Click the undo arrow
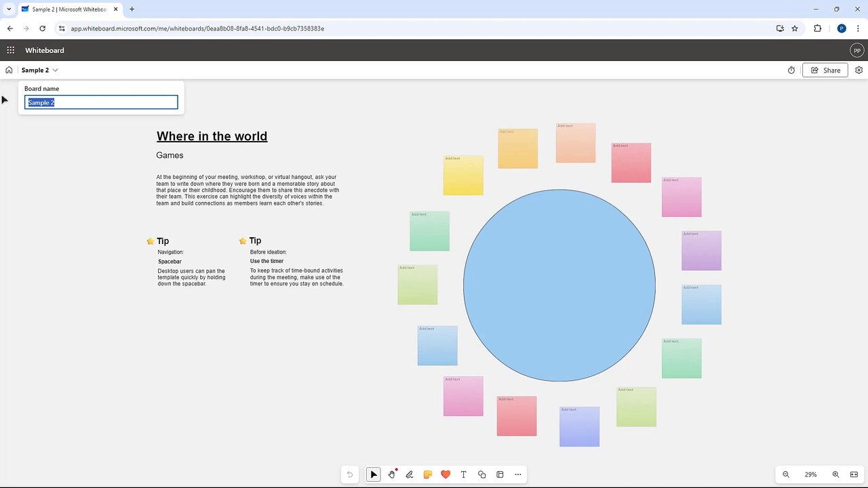This screenshot has width=868, height=488. 350,474
